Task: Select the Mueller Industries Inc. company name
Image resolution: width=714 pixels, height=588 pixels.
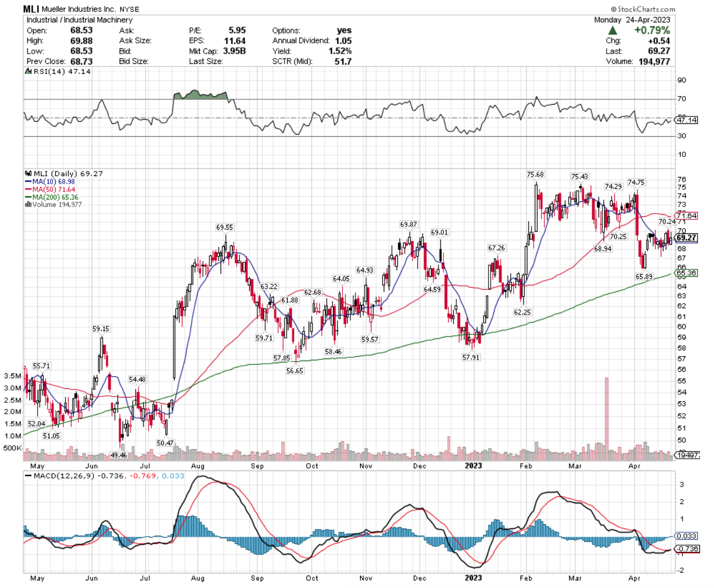Action: (x=79, y=9)
